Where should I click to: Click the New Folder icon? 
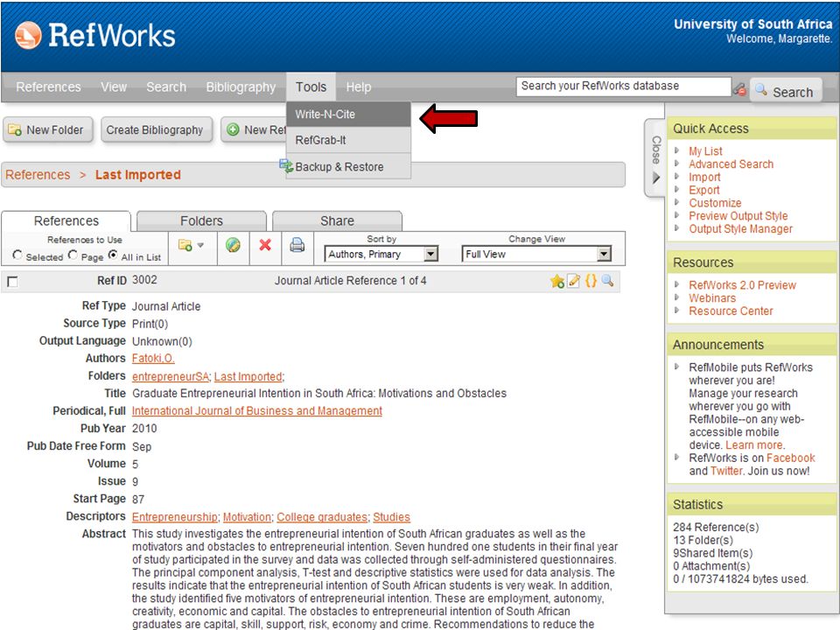[15, 130]
